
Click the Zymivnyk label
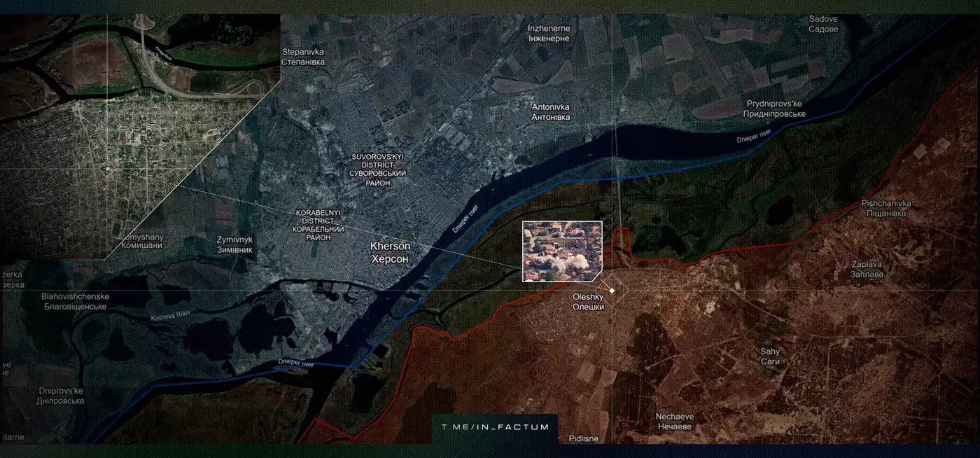coord(234,244)
